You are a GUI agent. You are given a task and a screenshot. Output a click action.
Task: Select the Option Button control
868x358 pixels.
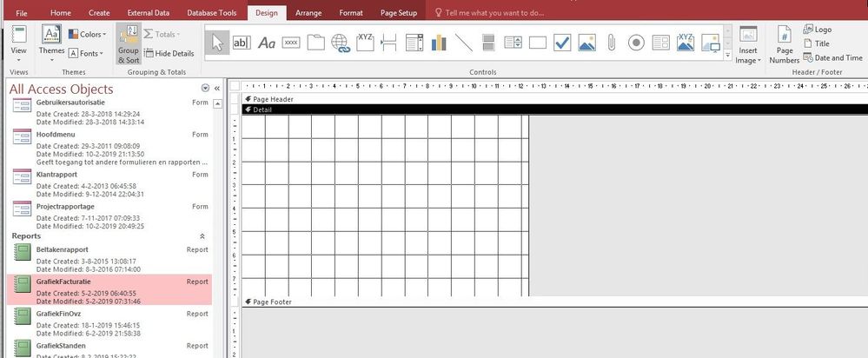click(x=636, y=43)
